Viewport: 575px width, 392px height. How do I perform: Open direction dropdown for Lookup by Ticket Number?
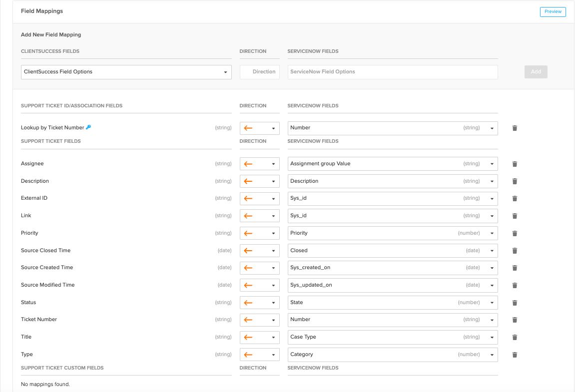click(260, 128)
